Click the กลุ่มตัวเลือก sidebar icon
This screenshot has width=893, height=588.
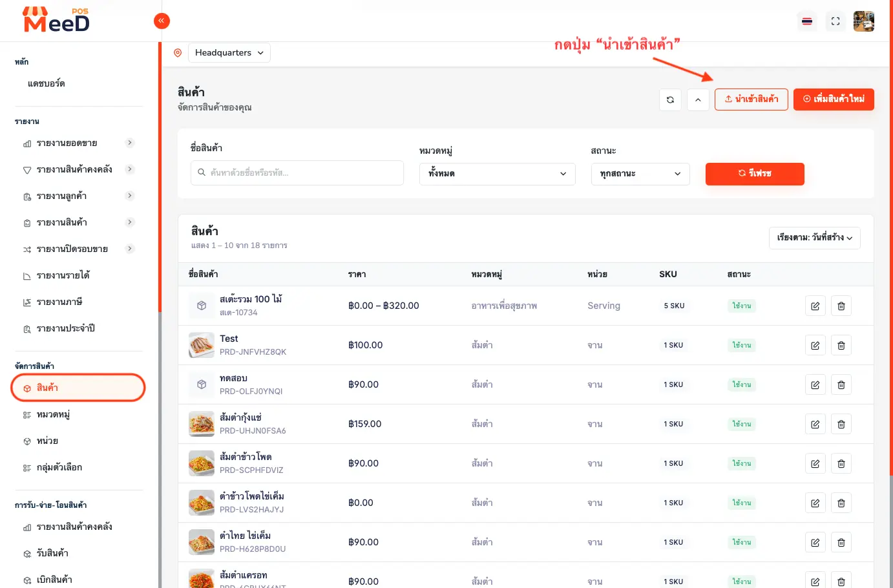click(27, 468)
